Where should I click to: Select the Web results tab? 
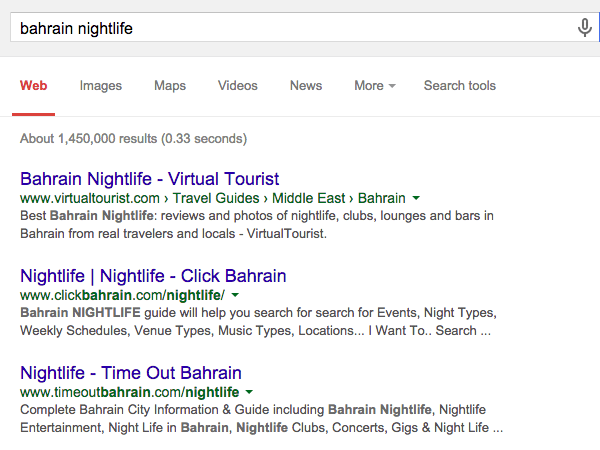pyautogui.click(x=33, y=86)
